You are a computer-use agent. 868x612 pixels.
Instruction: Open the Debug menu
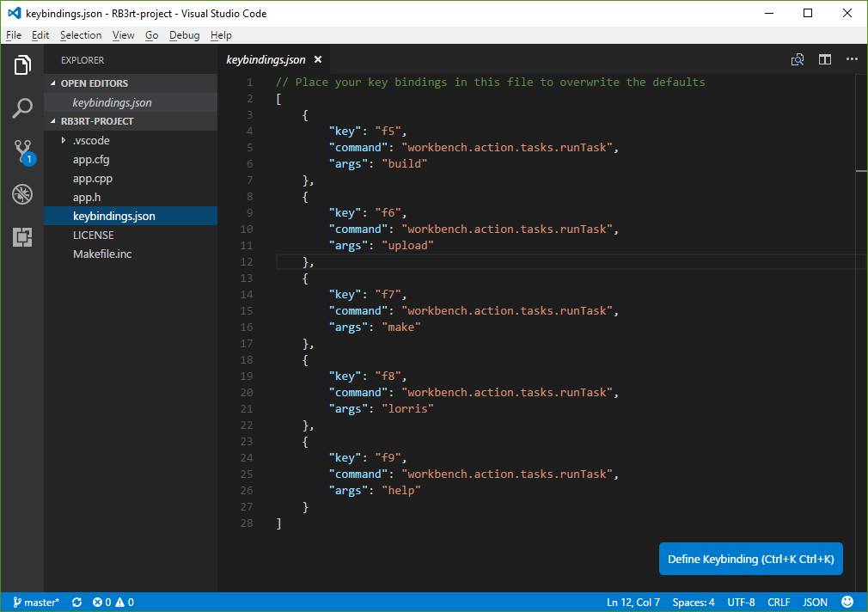[184, 35]
